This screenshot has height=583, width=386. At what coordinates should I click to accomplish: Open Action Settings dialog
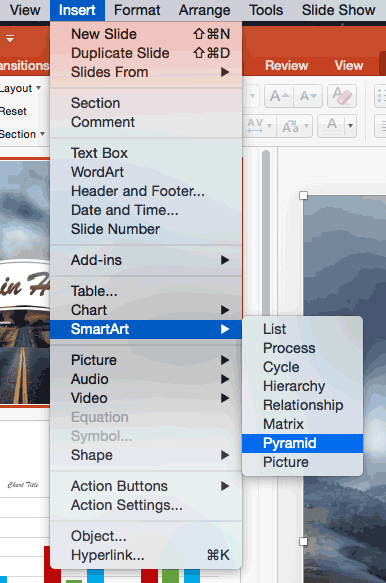[x=146, y=505]
